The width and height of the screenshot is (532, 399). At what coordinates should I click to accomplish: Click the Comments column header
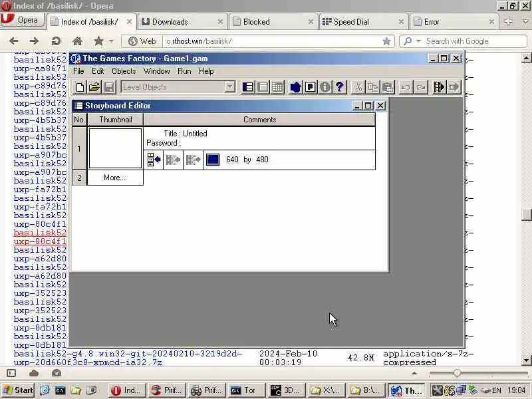tap(259, 120)
